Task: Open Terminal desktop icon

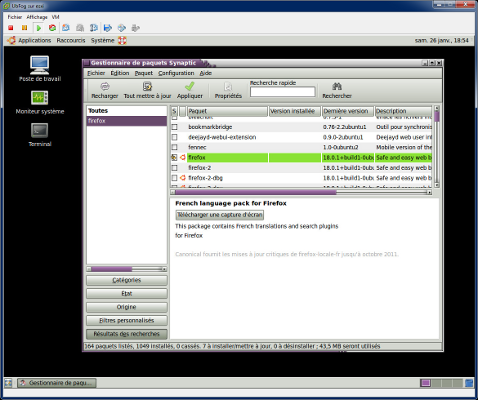Action: (40, 135)
